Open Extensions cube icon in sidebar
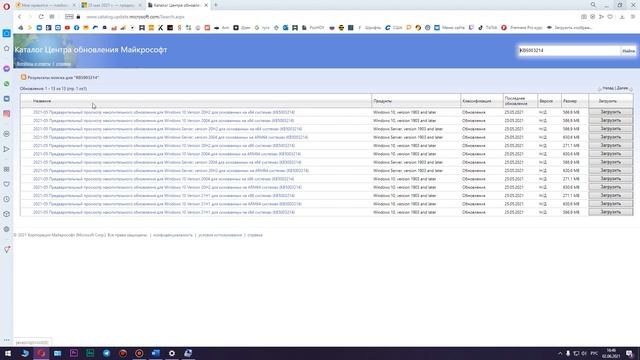The width and height of the screenshot is (640, 360). [7, 214]
